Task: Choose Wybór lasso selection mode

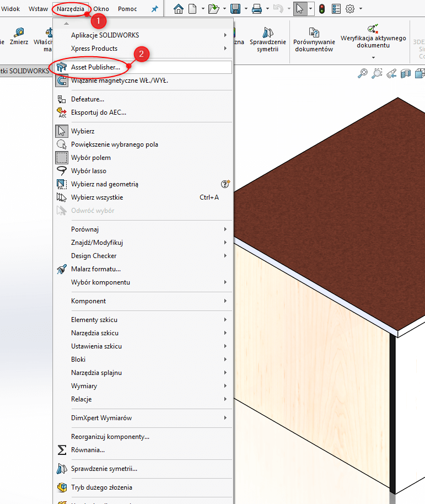Action: pos(143,171)
